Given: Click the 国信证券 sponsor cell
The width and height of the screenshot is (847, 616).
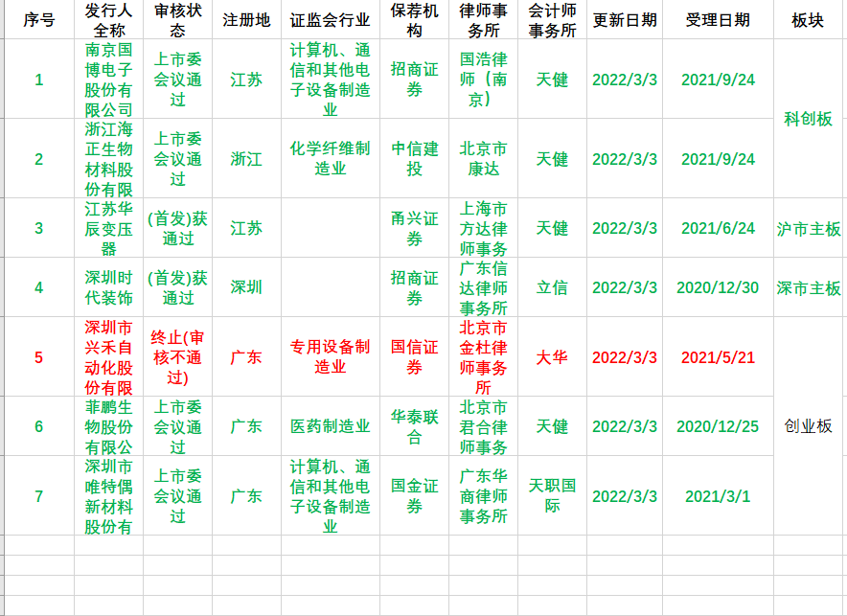Looking at the screenshot, I should [x=414, y=357].
